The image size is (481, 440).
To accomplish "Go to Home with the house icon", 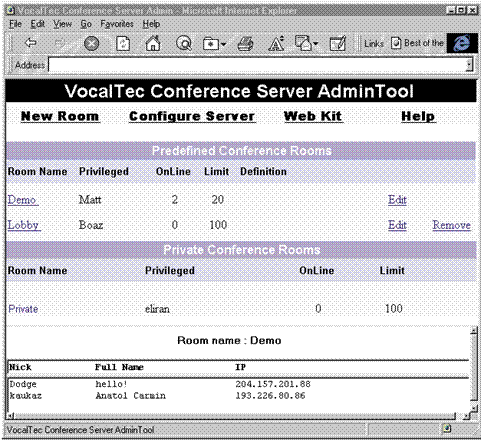I will pos(153,43).
